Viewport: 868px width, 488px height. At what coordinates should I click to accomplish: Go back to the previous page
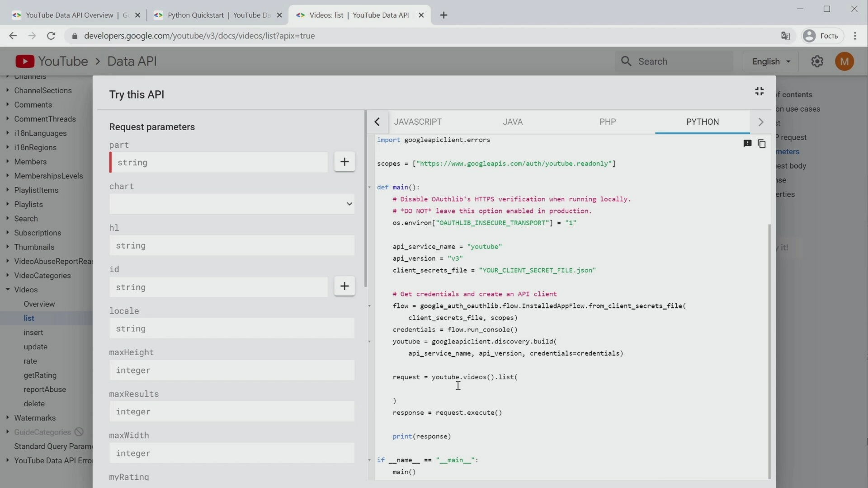pos(13,36)
